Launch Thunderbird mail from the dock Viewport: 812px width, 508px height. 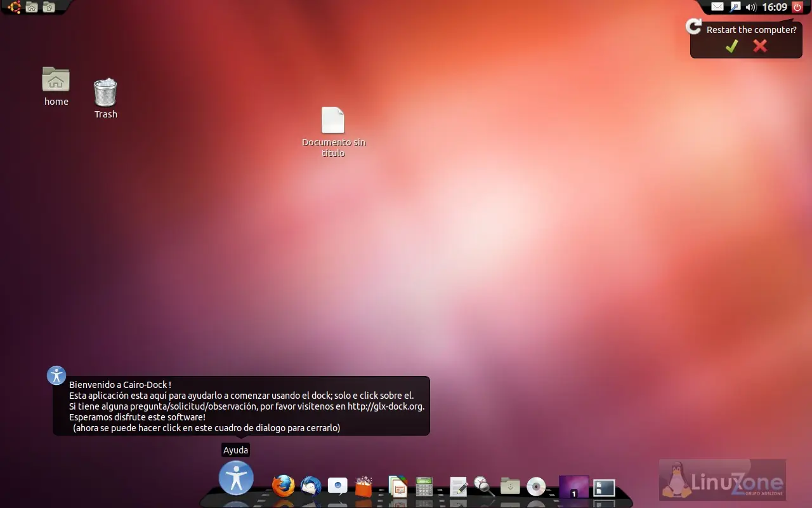coord(311,486)
